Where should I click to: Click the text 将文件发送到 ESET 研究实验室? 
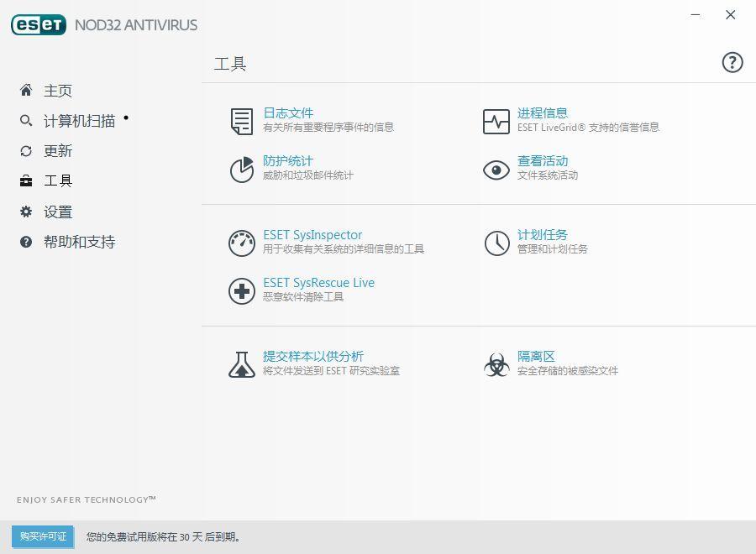(x=331, y=370)
